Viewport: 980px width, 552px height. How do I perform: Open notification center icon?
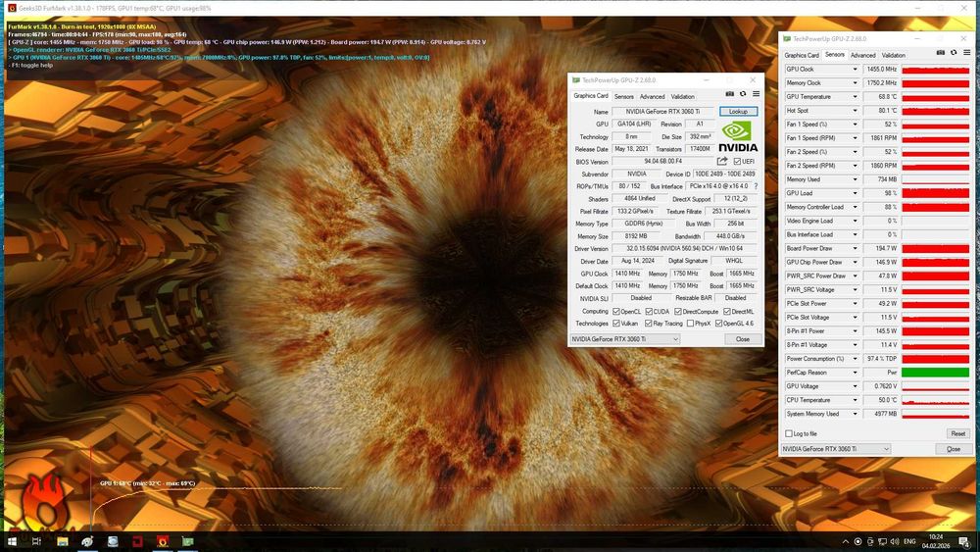click(964, 541)
